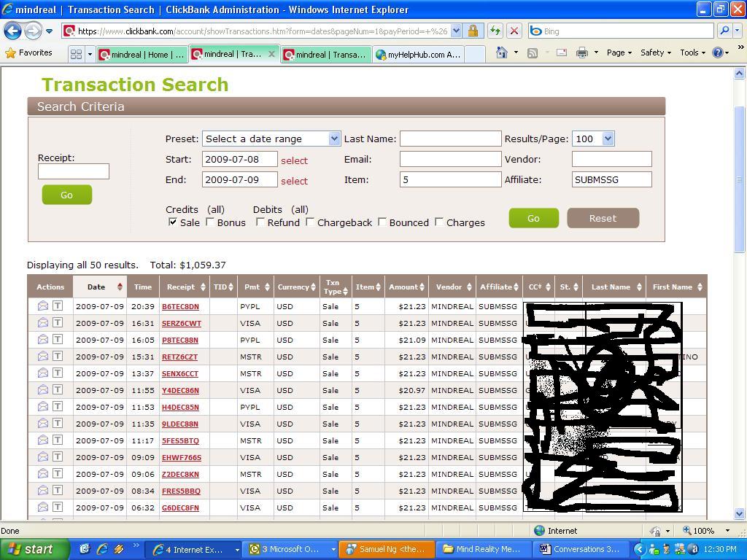Screen dimensions: 747x560
Task: Click the green Go button under Receipt
Action: [66, 195]
